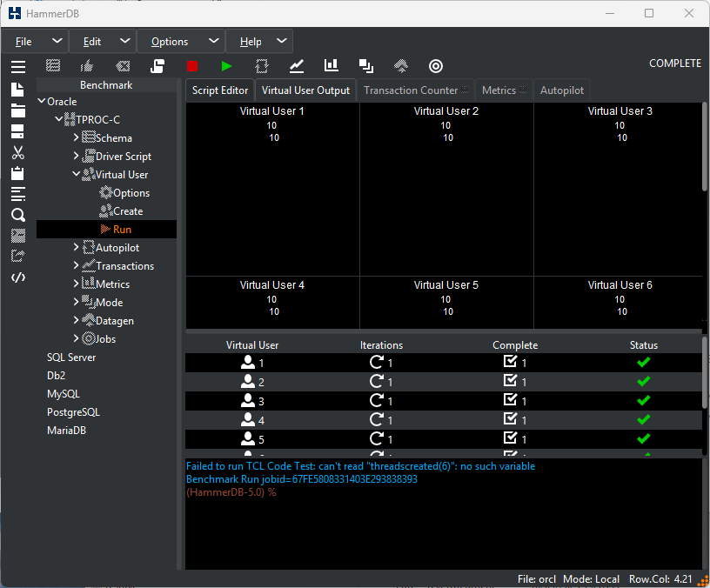Select PostgreSQL database in tree
The image size is (710, 588).
click(73, 412)
